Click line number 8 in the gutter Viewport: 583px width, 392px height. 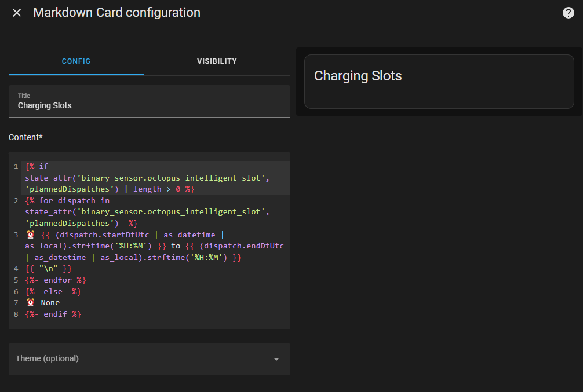[x=16, y=314]
